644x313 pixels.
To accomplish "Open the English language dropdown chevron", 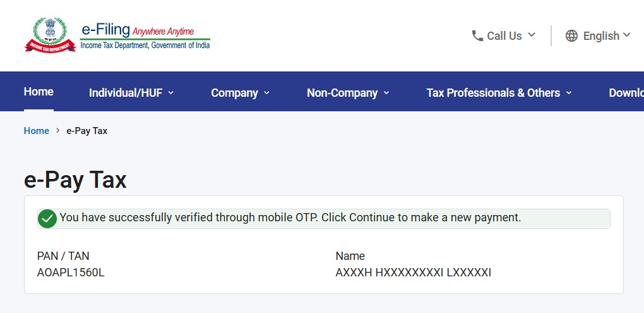I will tap(626, 35).
